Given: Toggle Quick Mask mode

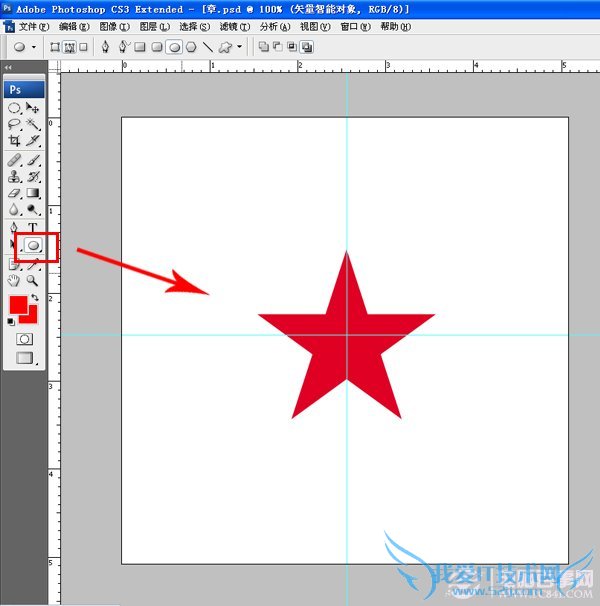Looking at the screenshot, I should pos(24,339).
